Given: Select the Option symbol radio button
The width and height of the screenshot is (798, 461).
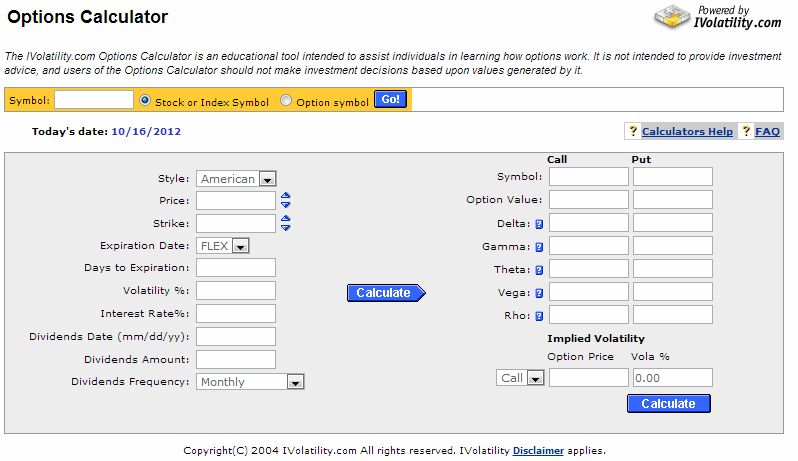Looking at the screenshot, I should click(x=286, y=101).
